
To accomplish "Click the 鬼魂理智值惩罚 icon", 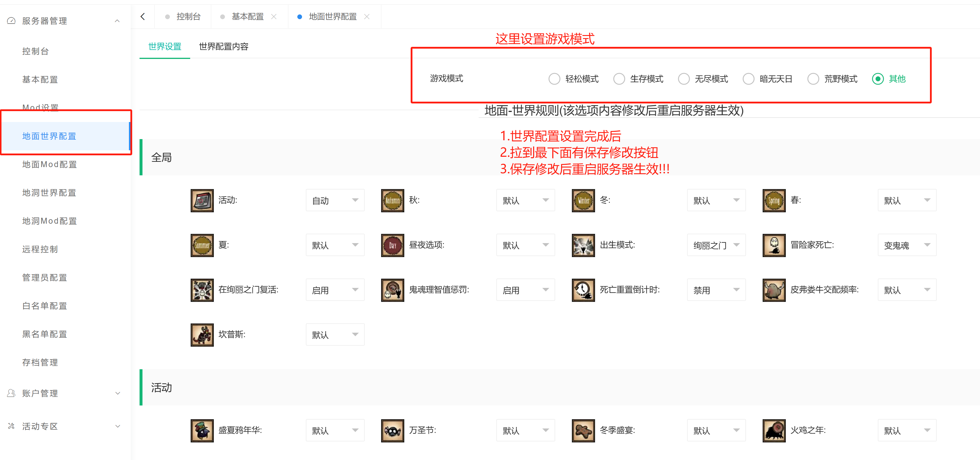I will [x=393, y=290].
